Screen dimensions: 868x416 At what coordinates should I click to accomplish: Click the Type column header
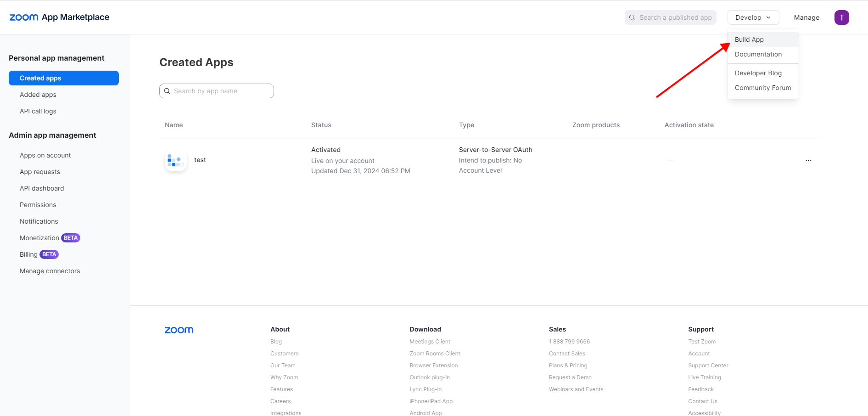point(466,125)
